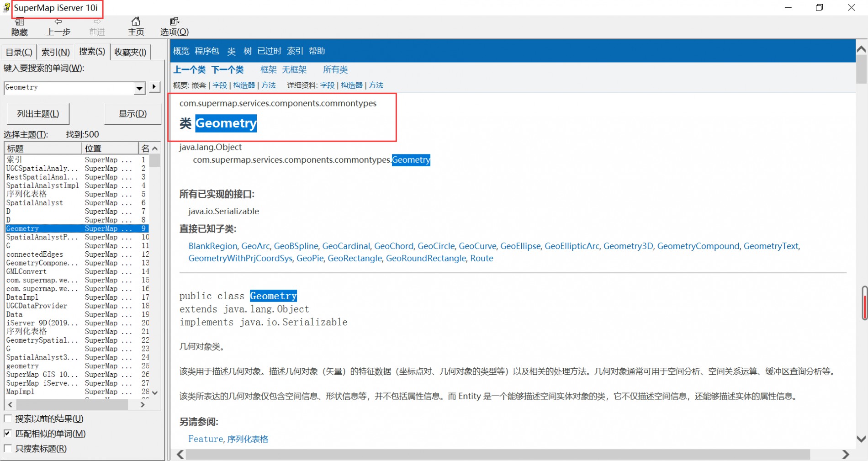Go back with 上一步 toolbar icon
Screen dimensions: 868x461
pos(58,27)
